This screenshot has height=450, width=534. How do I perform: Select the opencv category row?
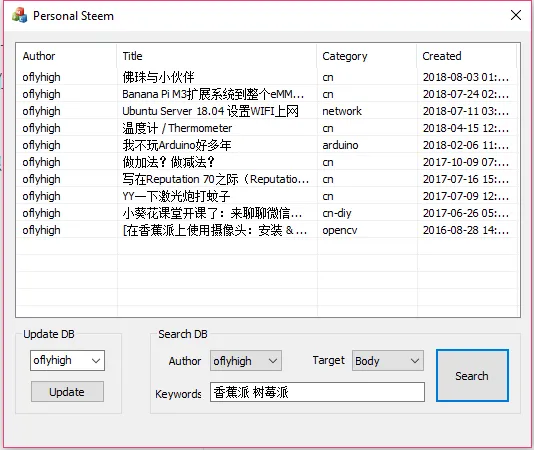267,230
